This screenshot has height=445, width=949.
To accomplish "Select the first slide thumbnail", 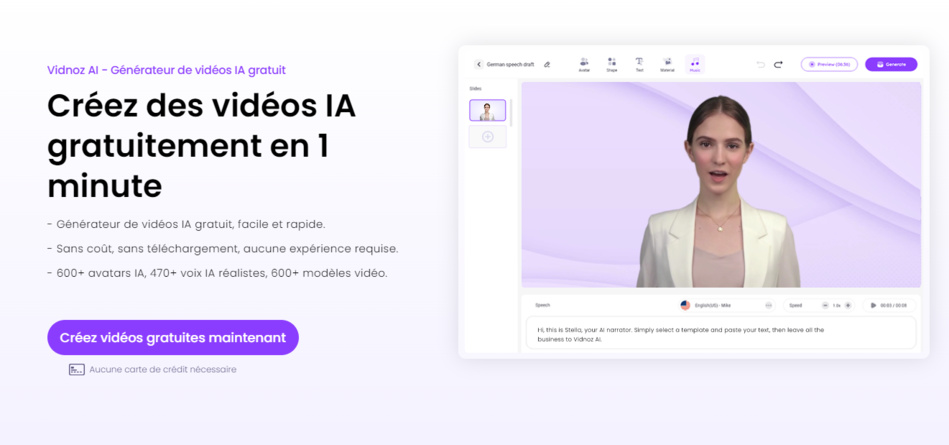I will [487, 110].
